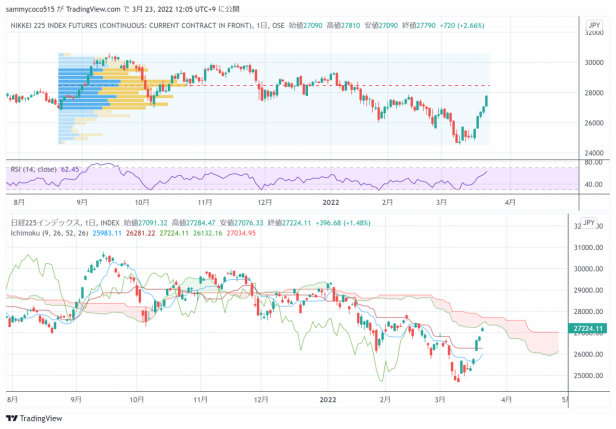Click the 30000 price level on upper axis

594,62
